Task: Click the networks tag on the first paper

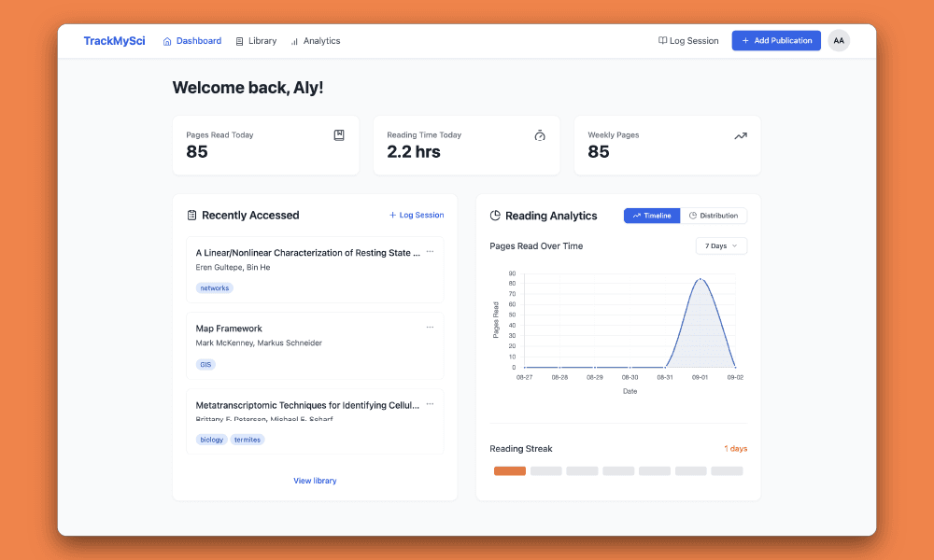Action: tap(214, 287)
